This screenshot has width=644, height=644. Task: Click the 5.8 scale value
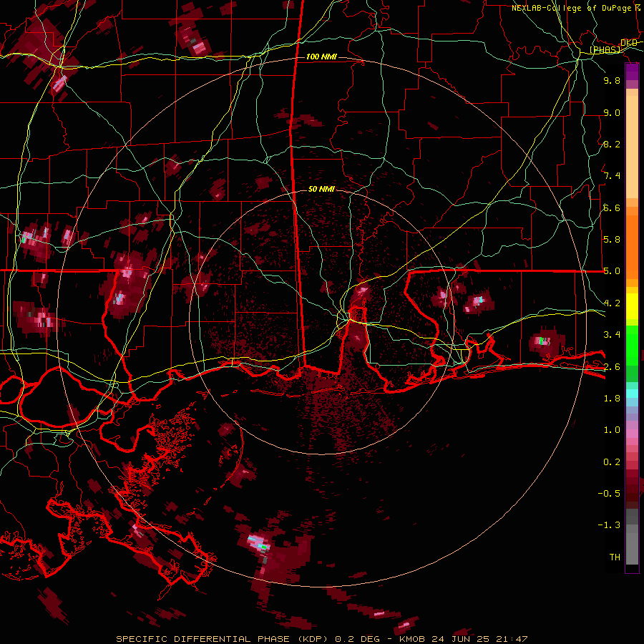click(x=612, y=240)
